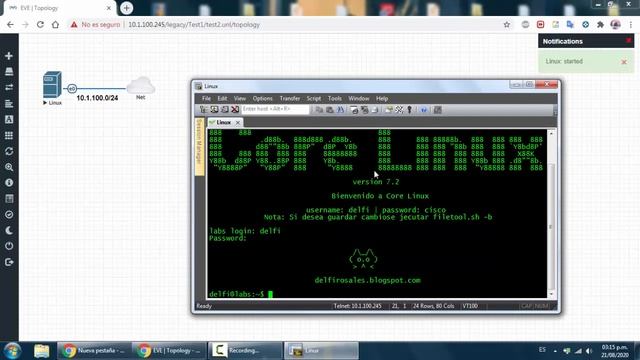Click the Print toolbar icon
The image size is (640, 360).
coord(375,109)
